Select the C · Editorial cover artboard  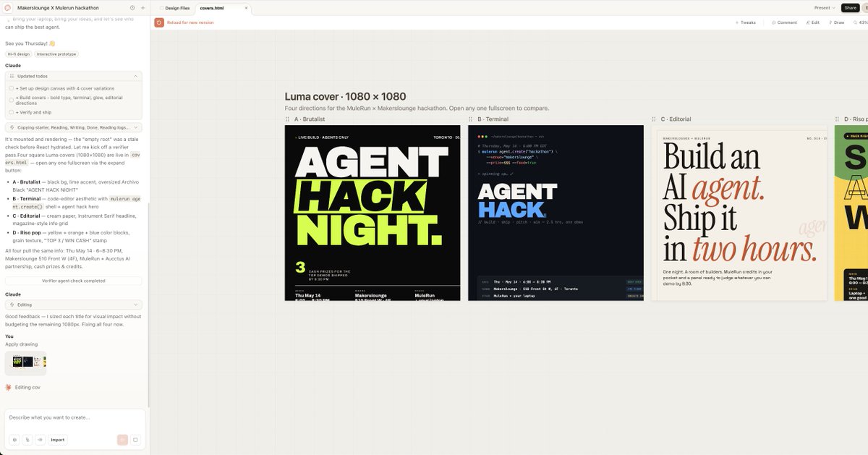pyautogui.click(x=739, y=213)
